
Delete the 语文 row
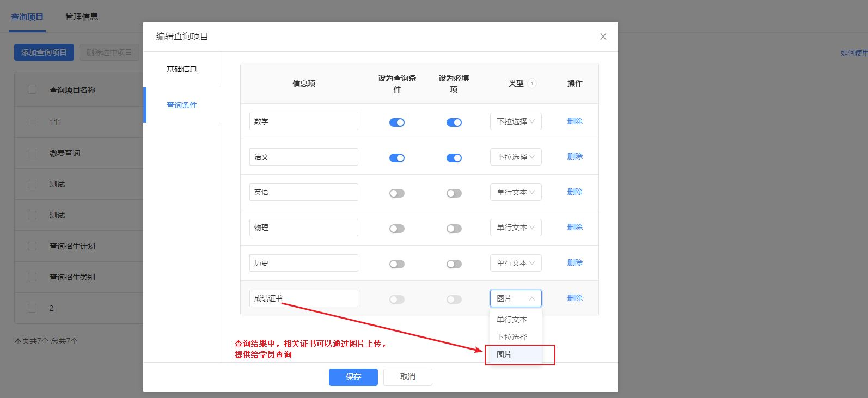point(575,156)
